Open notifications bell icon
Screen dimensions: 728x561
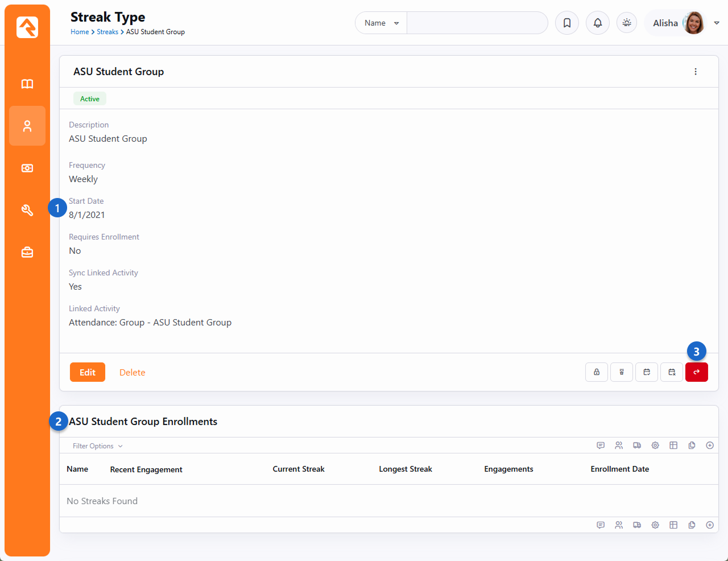pos(598,23)
